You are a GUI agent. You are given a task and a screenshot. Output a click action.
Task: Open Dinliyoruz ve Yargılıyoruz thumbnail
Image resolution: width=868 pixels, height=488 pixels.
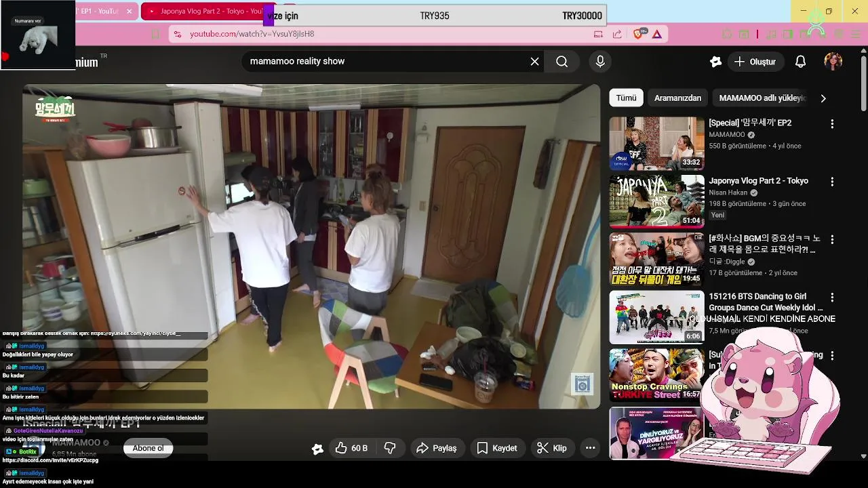[656, 433]
